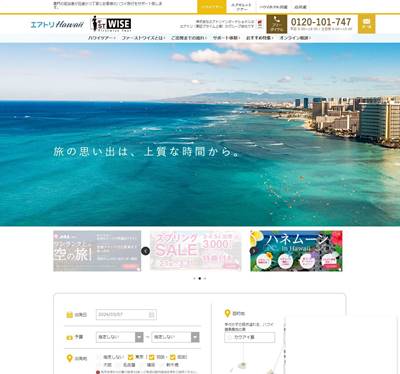The width and height of the screenshot is (400, 374).
Task: Check the 名古屋 departure checkbox
Action: [118, 365]
